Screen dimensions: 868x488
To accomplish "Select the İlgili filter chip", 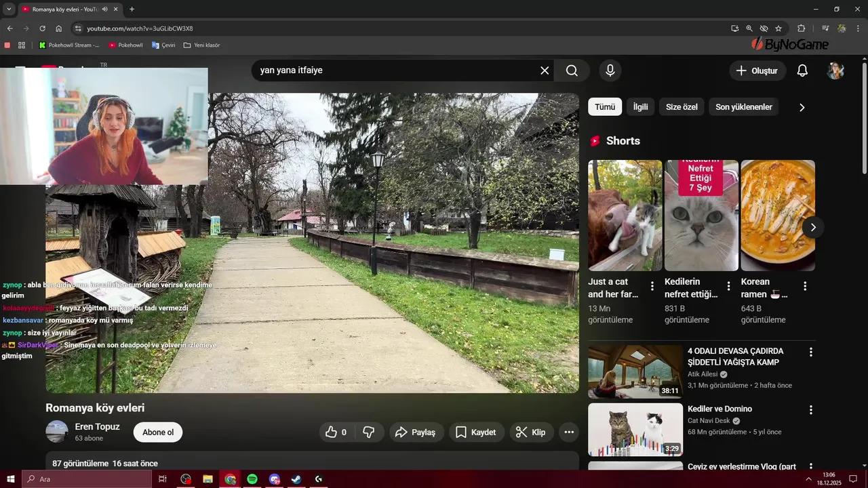I will [641, 107].
